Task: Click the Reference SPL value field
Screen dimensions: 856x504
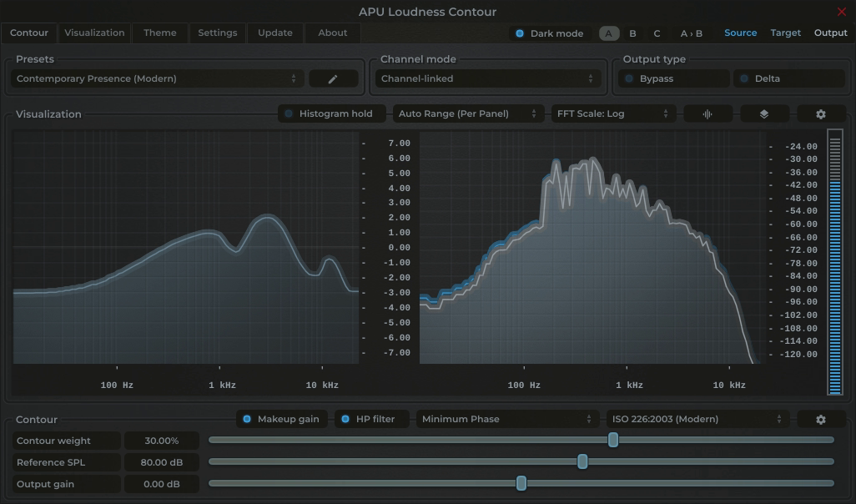Action: pyautogui.click(x=162, y=462)
